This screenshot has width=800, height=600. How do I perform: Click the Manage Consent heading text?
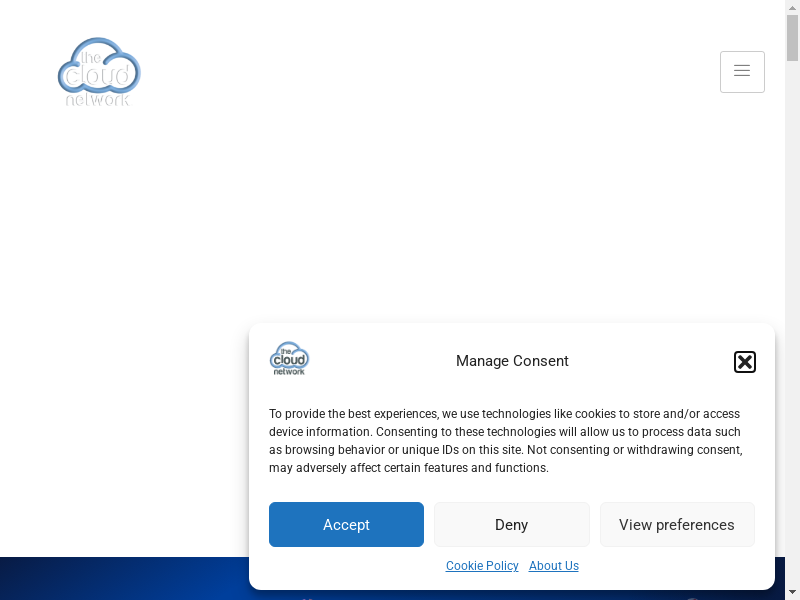512,361
